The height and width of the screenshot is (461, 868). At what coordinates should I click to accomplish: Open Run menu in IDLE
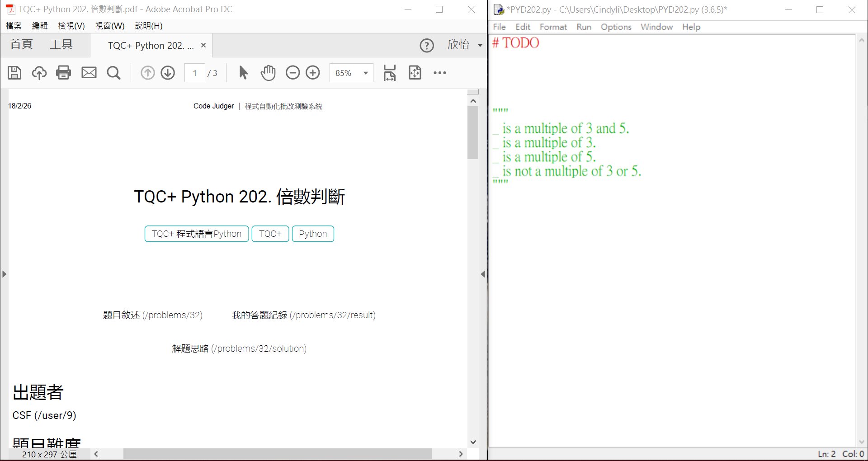click(x=584, y=27)
